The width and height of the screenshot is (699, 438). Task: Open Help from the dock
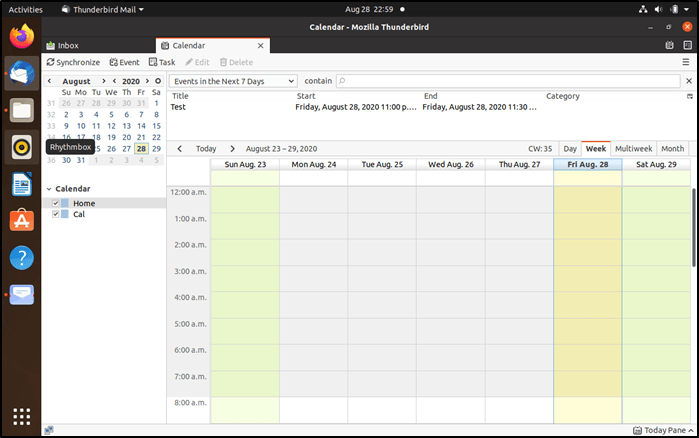click(21, 258)
